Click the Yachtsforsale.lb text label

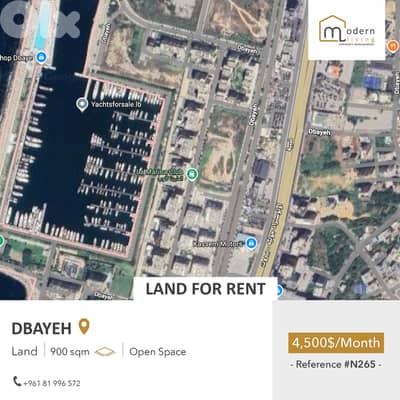(x=116, y=105)
